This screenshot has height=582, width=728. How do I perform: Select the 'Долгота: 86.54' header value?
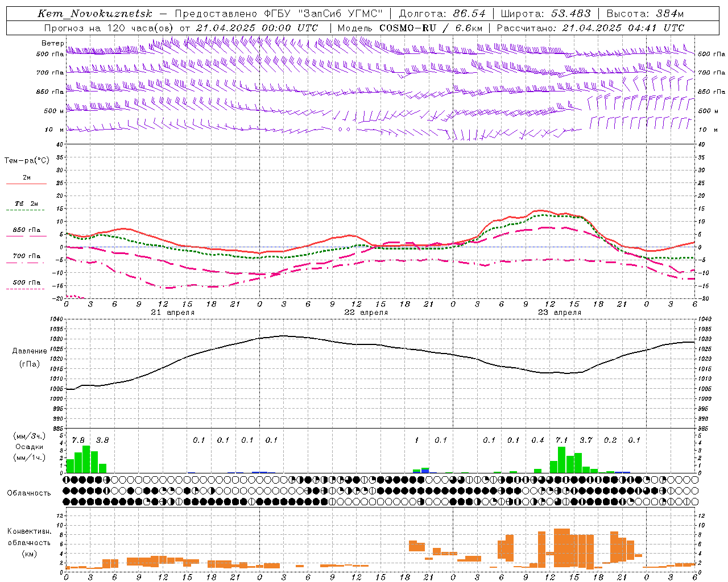(442, 14)
